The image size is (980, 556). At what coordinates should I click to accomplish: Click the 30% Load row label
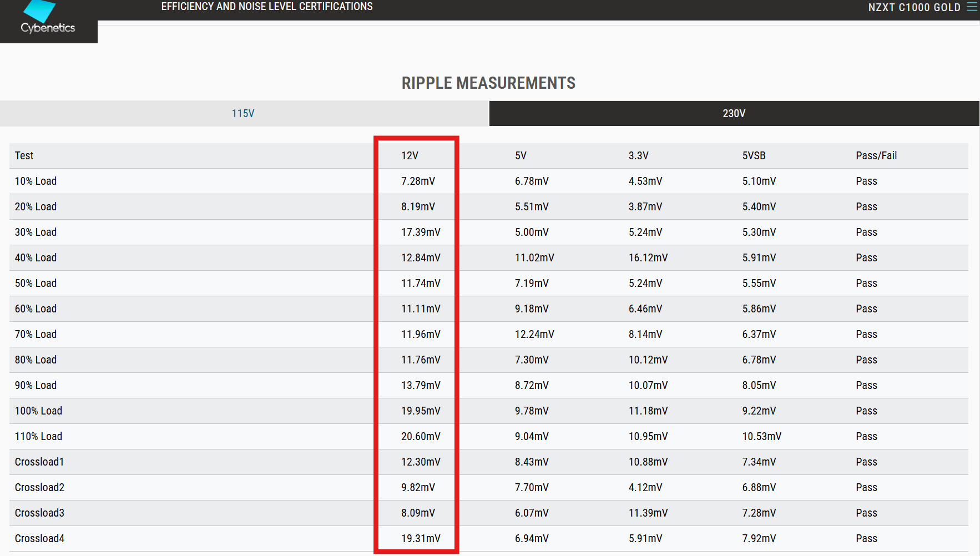point(36,232)
